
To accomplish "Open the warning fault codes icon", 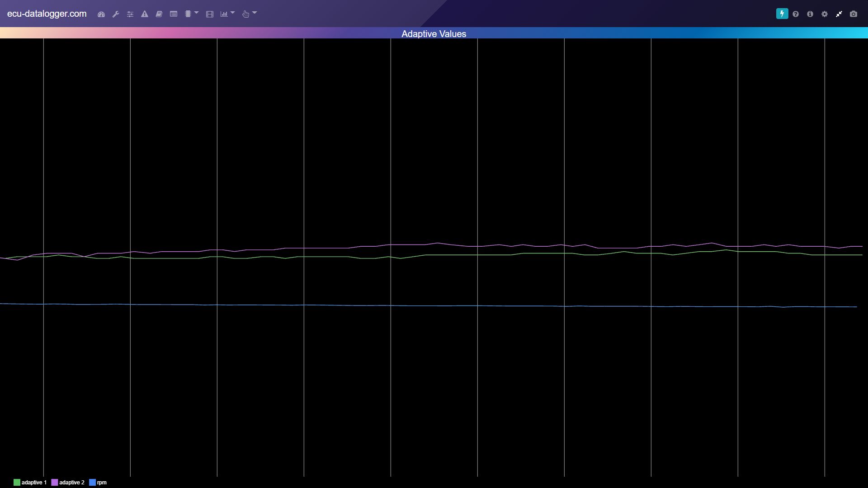I will [145, 14].
